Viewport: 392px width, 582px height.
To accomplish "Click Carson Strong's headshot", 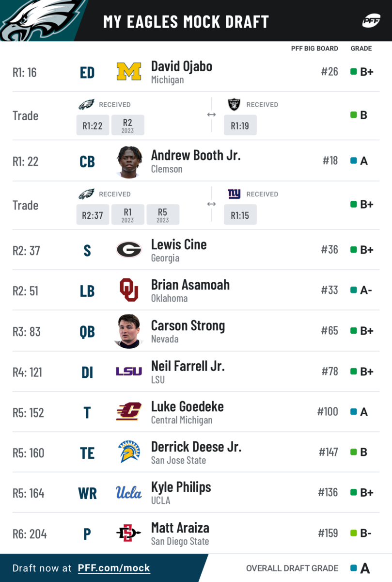I will 129,331.
